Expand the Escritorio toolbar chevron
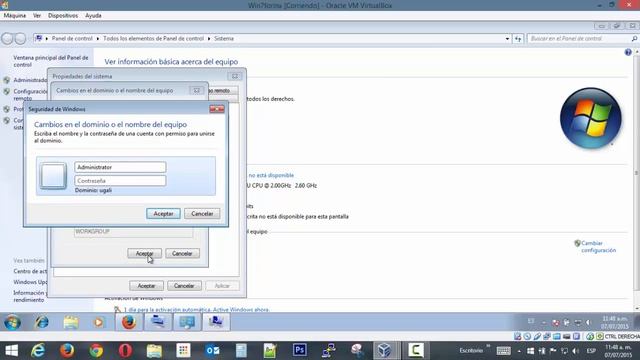The height and width of the screenshot is (360, 640). 488,347
